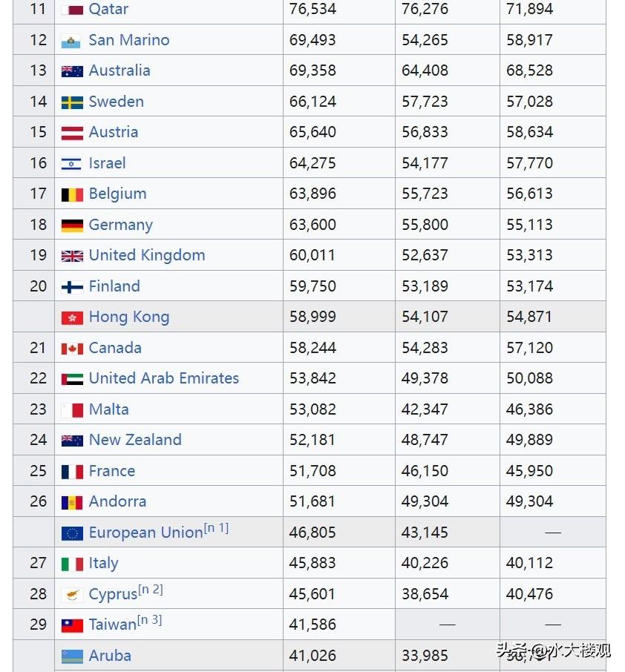Open footnote n 1 reference
Image resolution: width=625 pixels, height=672 pixels.
(217, 528)
